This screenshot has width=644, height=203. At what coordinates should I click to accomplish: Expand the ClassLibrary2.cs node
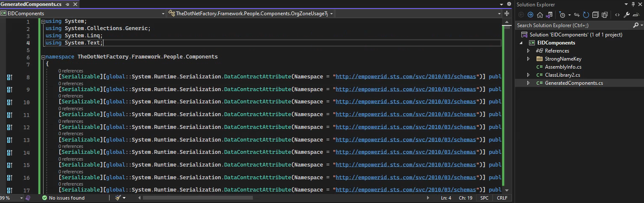pyautogui.click(x=528, y=75)
